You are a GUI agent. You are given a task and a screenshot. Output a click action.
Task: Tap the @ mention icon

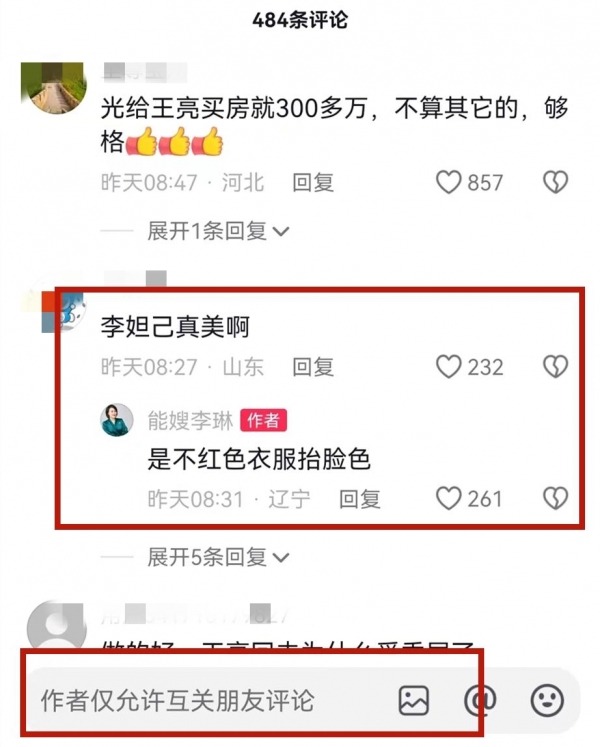click(480, 700)
